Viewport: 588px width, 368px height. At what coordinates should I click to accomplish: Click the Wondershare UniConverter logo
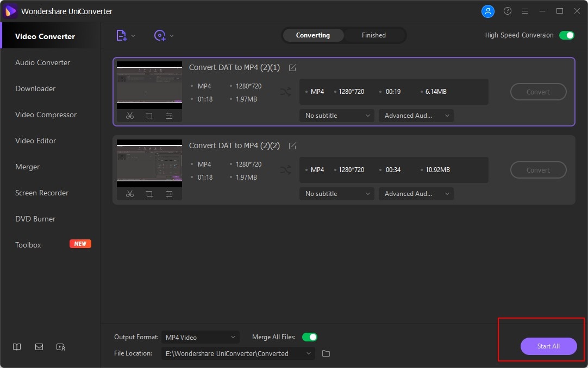(10, 11)
